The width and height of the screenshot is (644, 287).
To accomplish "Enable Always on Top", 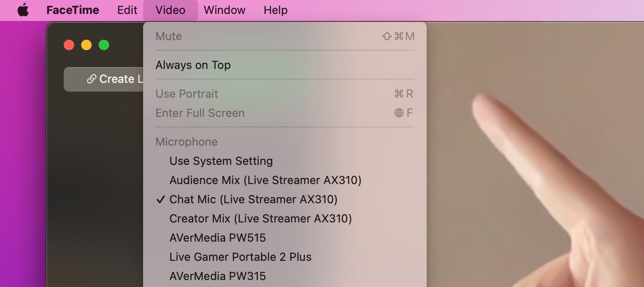I will [x=193, y=65].
